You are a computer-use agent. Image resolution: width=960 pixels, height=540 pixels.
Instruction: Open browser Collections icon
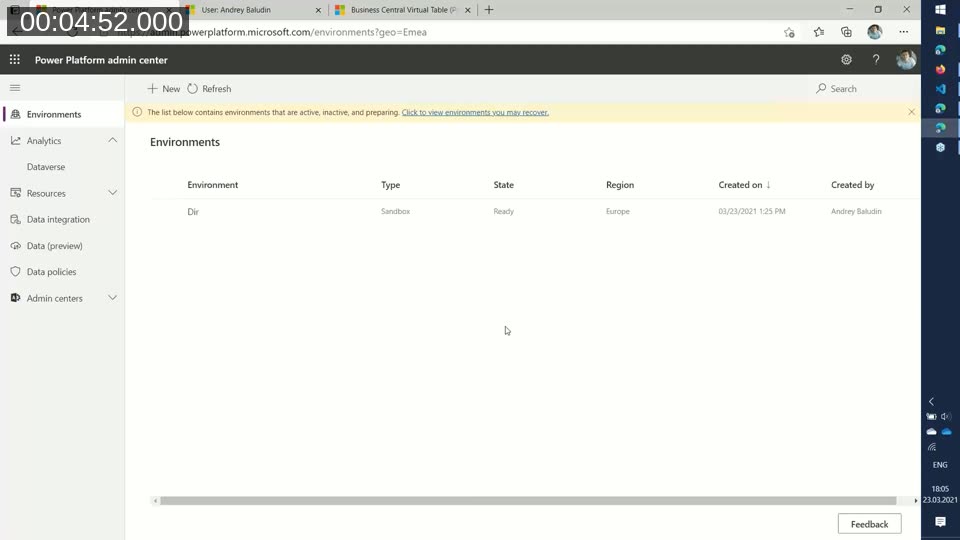(846, 32)
